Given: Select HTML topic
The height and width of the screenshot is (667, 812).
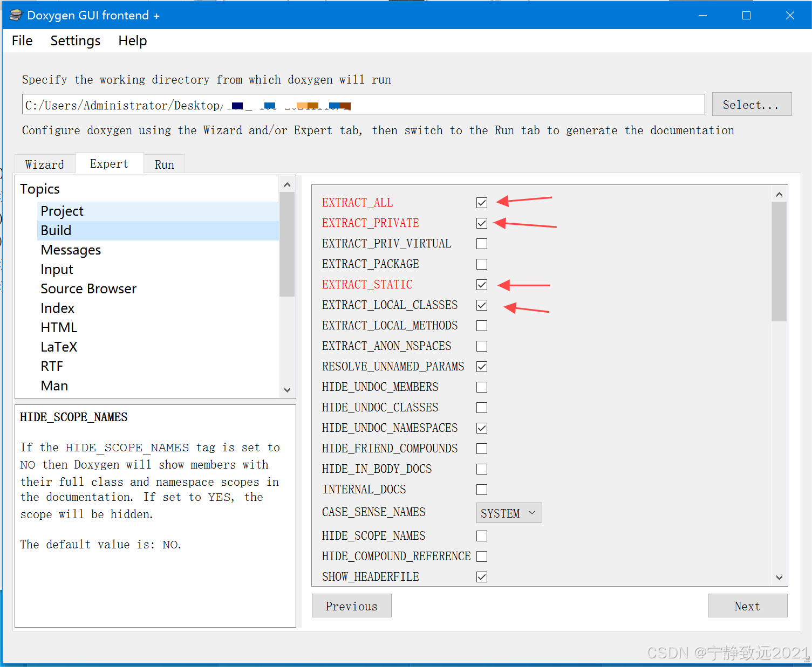Looking at the screenshot, I should tap(158, 328).
